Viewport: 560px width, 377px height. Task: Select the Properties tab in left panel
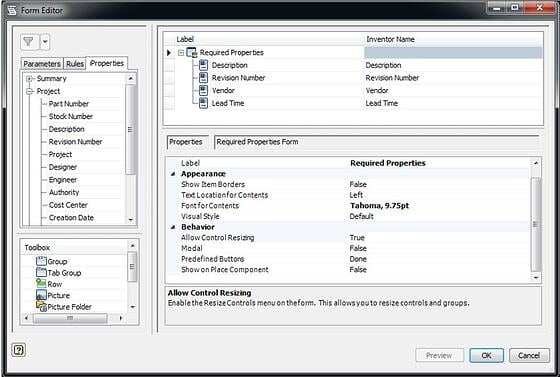tap(107, 63)
